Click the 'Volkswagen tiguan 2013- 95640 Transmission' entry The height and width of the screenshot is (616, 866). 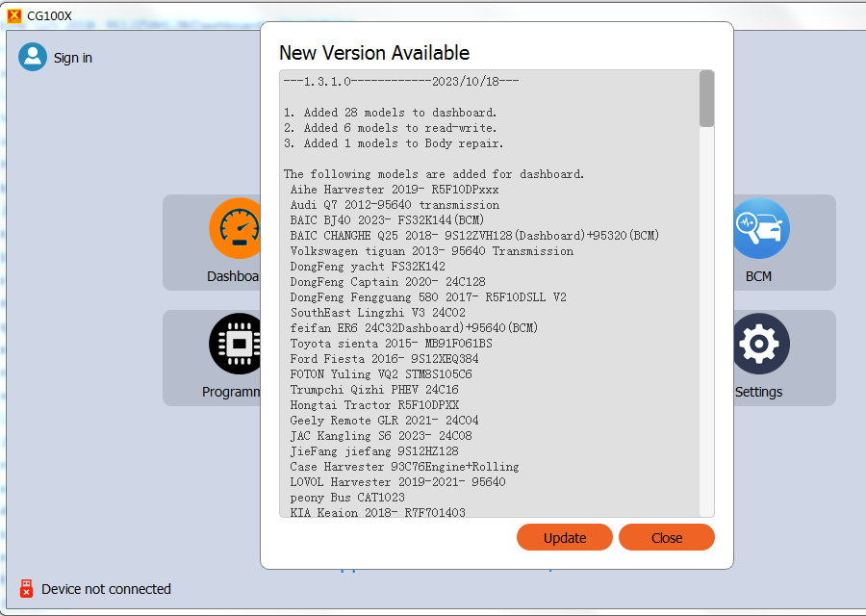pyautogui.click(x=432, y=252)
